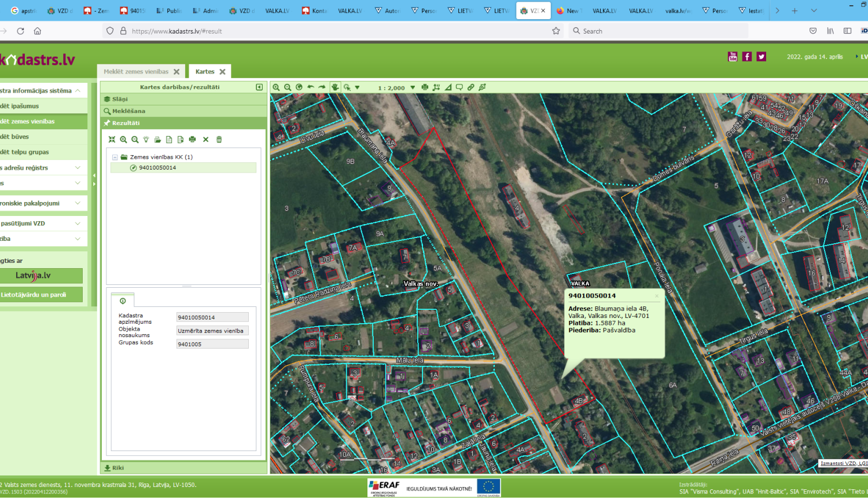The height and width of the screenshot is (498, 868).
Task: Click the map zoom in tool
Action: click(x=276, y=87)
